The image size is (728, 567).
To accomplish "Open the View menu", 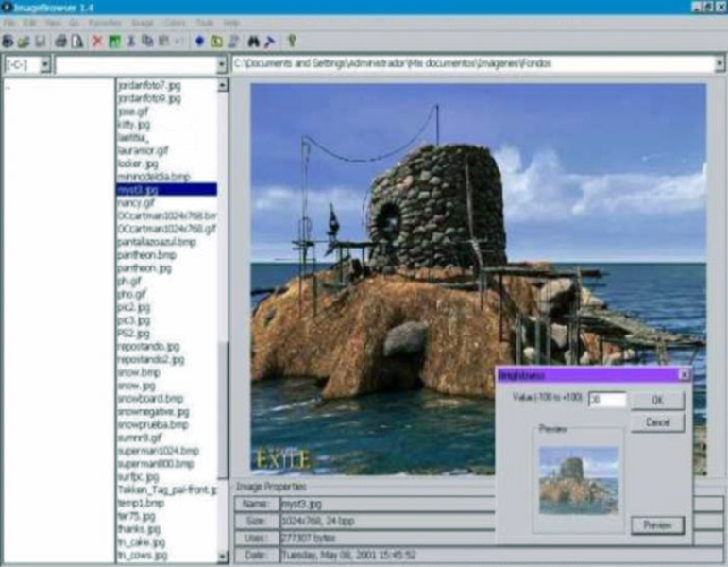I will (53, 23).
